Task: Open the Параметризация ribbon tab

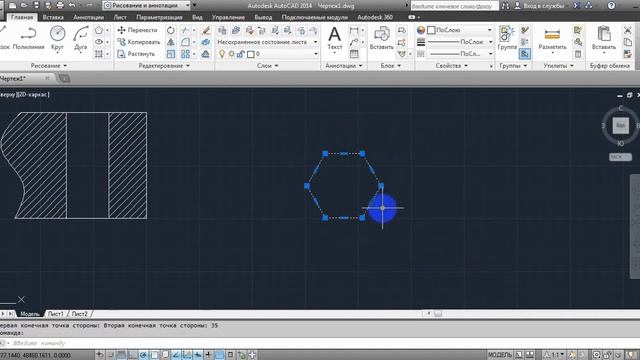Action: point(160,17)
